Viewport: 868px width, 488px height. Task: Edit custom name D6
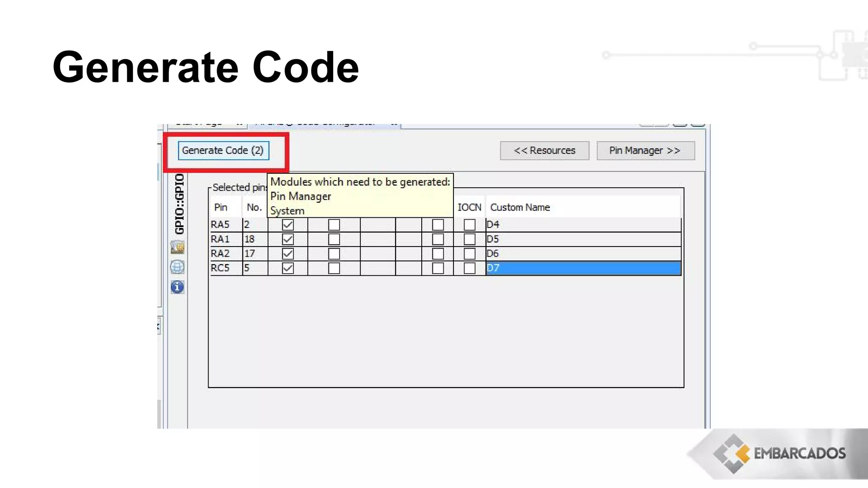(x=583, y=254)
